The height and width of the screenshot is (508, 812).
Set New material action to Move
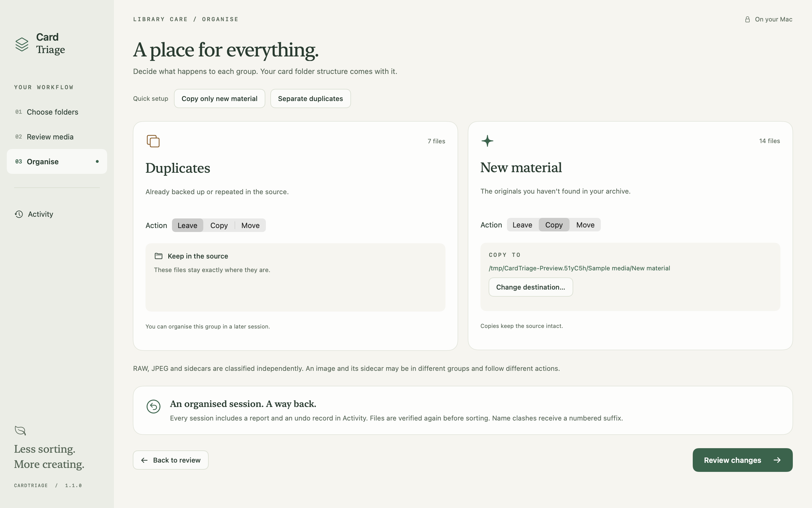pyautogui.click(x=585, y=225)
